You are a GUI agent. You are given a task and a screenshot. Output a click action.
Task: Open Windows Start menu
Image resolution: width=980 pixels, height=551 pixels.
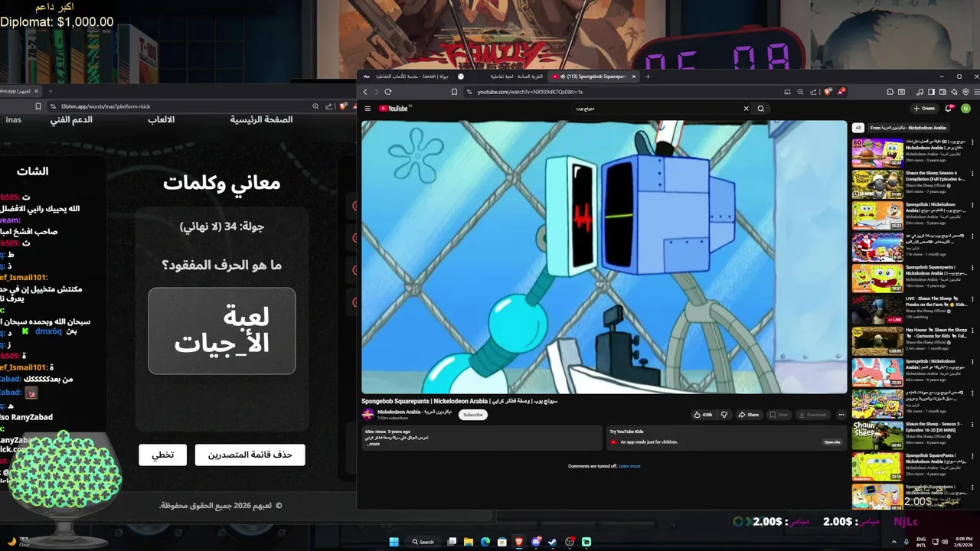(394, 542)
